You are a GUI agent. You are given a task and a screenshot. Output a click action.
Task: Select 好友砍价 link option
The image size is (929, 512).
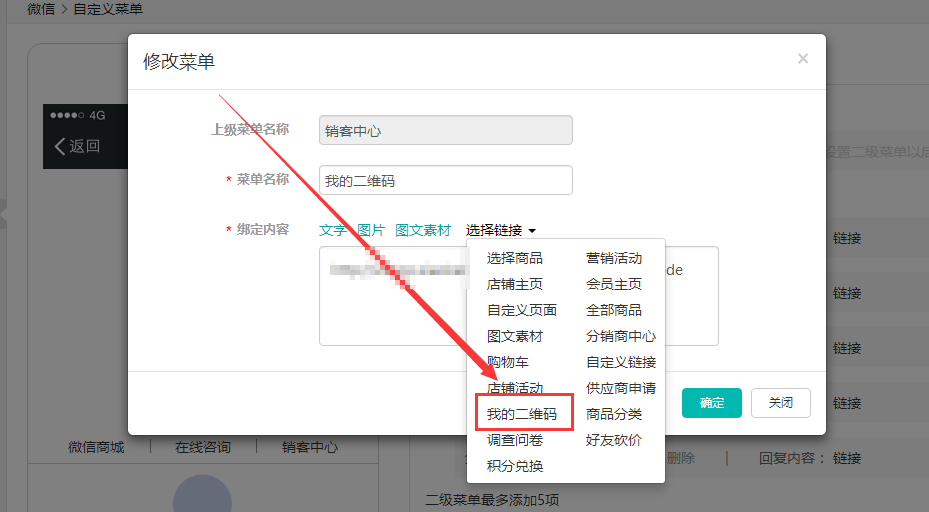[x=614, y=440]
